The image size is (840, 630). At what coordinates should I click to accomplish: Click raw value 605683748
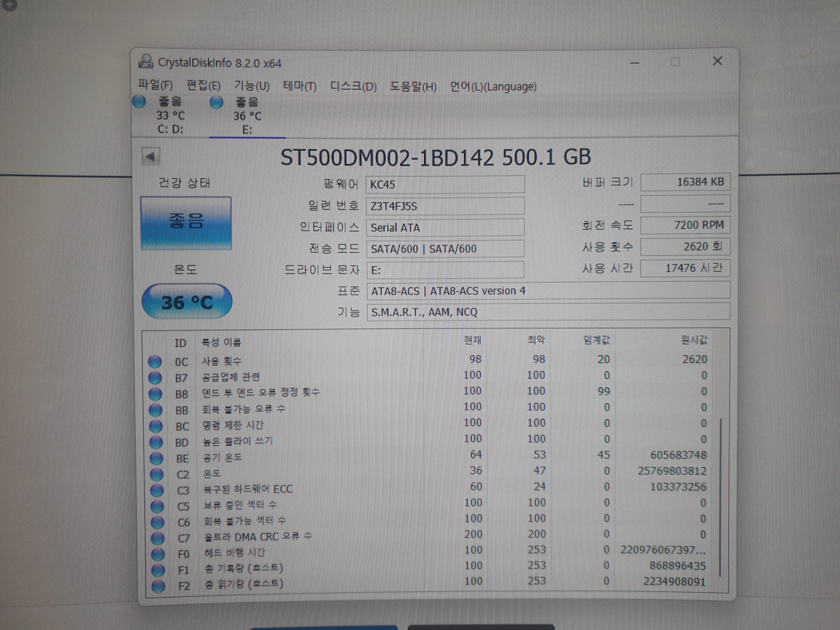[x=678, y=455]
